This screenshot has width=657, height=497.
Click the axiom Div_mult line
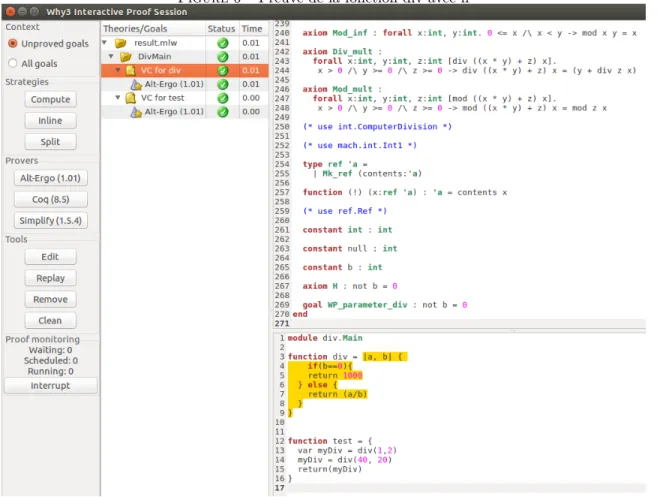[342, 52]
